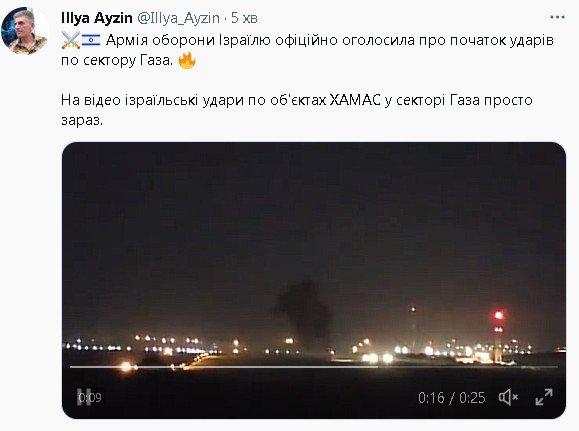Click the paragraph starting with На відео
This screenshot has width=579, height=431.
click(297, 110)
